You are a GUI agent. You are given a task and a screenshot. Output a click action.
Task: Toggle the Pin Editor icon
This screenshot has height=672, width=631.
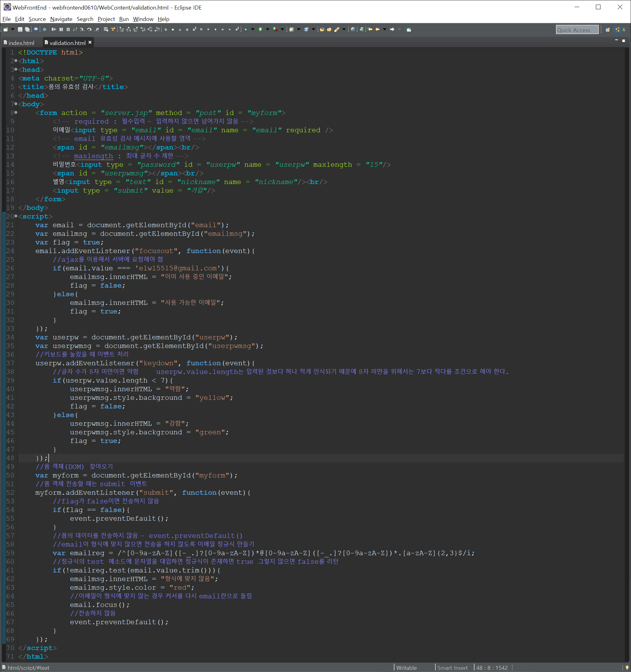[x=409, y=29]
